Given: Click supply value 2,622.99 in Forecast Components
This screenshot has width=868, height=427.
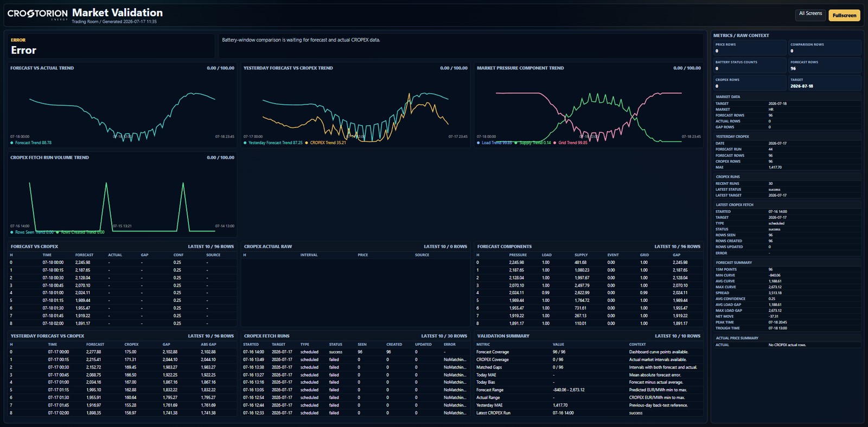Looking at the screenshot, I should point(582,293).
